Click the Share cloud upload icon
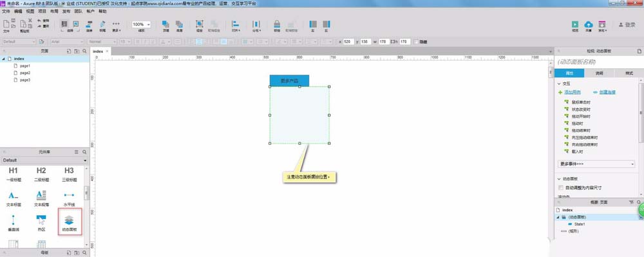 point(589,24)
